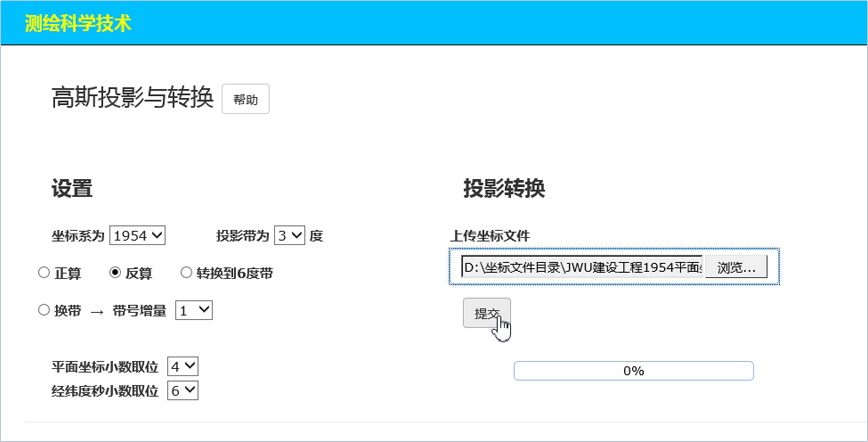868x442 pixels.
Task: Select the 反算 radio option
Action: click(x=115, y=272)
